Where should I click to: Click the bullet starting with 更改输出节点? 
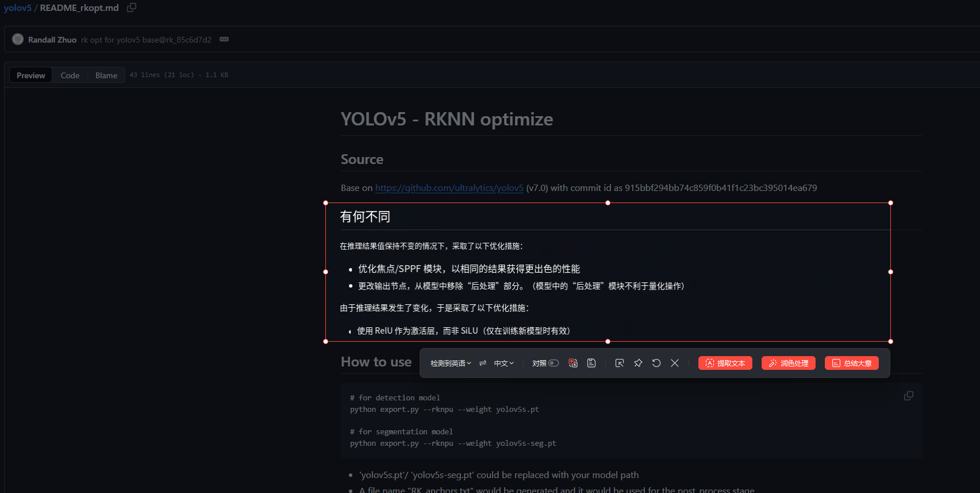[521, 286]
